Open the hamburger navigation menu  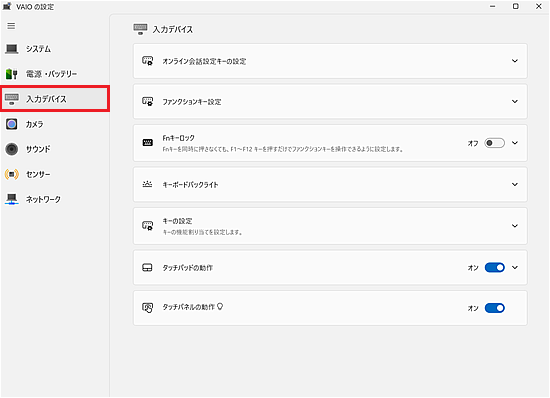pos(11,26)
